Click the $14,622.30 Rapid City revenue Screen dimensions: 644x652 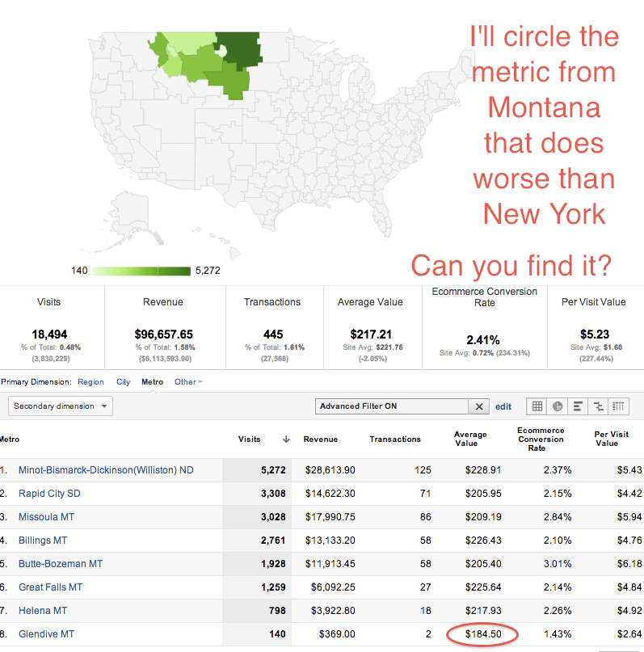tap(330, 494)
